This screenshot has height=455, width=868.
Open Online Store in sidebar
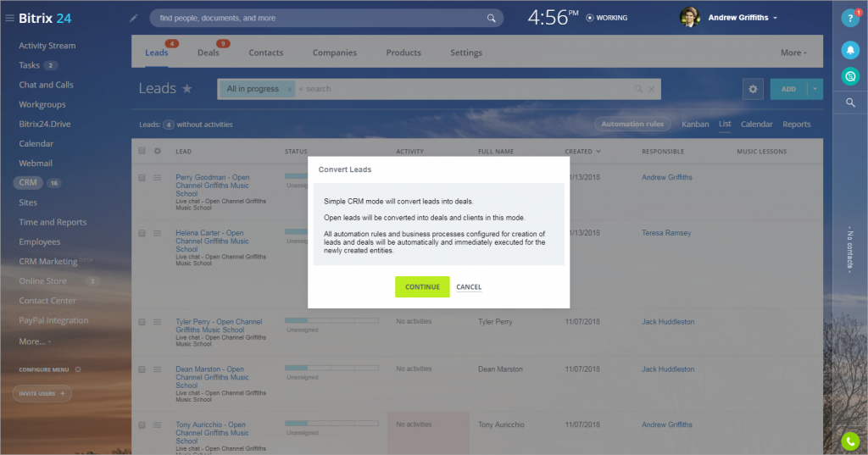click(42, 281)
